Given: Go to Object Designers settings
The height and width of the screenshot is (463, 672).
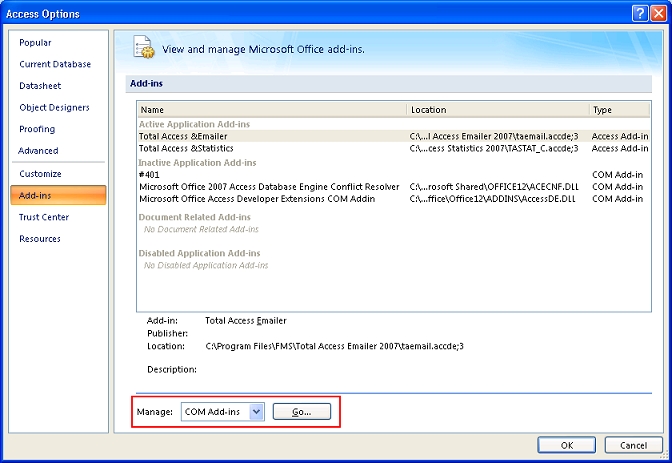Looking at the screenshot, I should click(54, 107).
